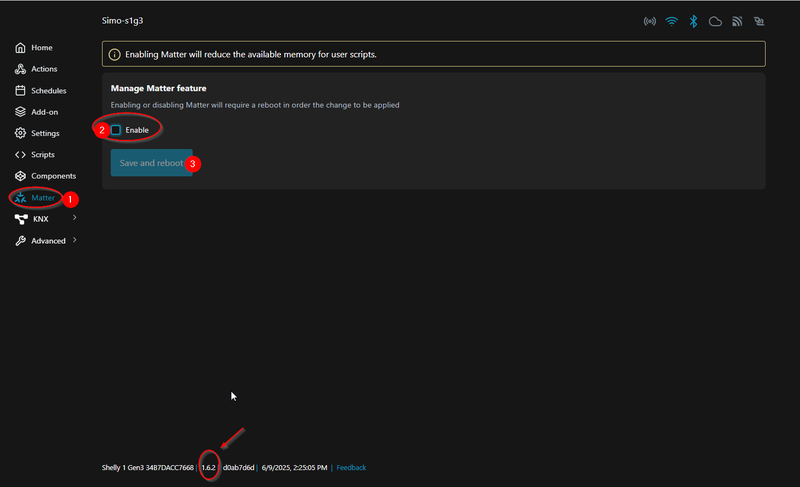Open Wi-Fi status icon

(671, 21)
